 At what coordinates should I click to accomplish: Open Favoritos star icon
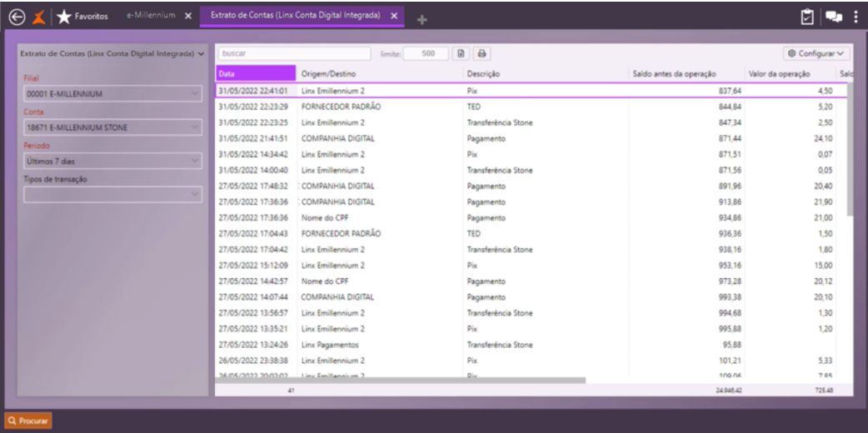tap(63, 17)
